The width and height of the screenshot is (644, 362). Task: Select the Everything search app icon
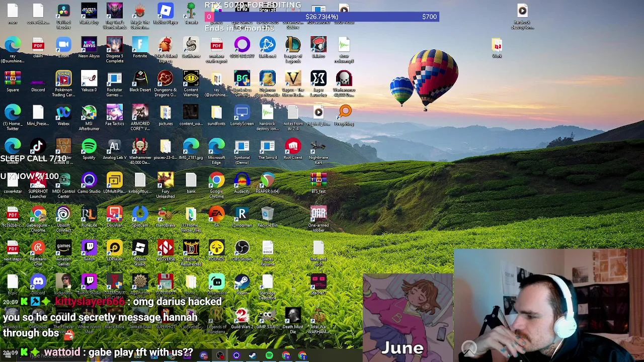[x=345, y=115]
